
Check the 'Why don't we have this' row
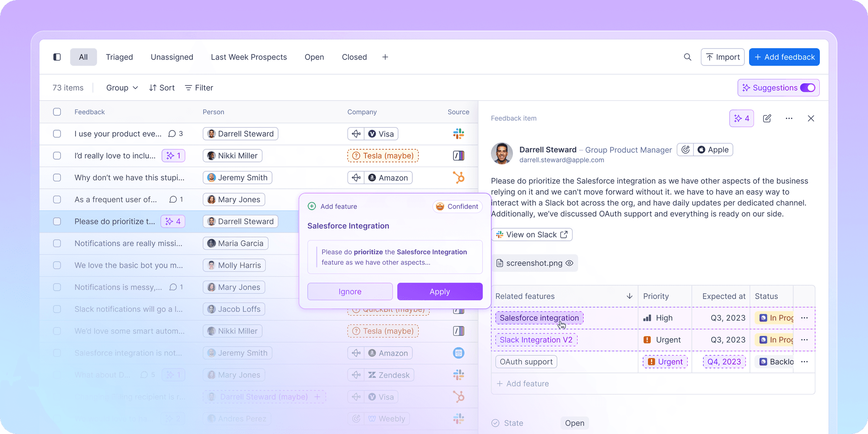click(57, 178)
